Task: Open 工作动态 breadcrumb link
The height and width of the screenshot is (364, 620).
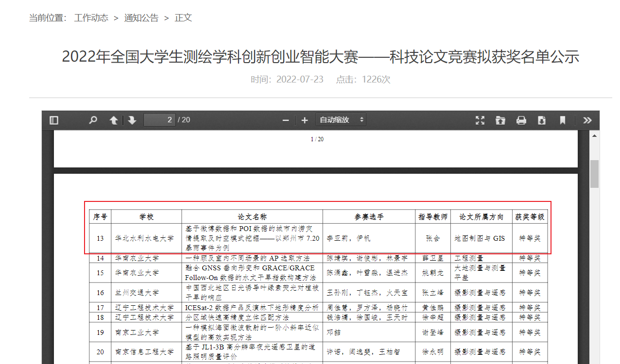Action: pos(91,18)
